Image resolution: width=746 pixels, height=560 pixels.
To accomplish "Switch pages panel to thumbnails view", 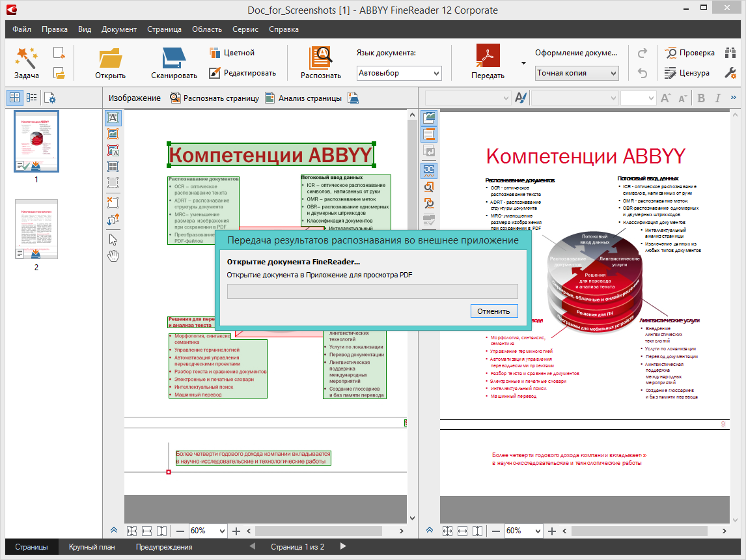I will click(15, 98).
